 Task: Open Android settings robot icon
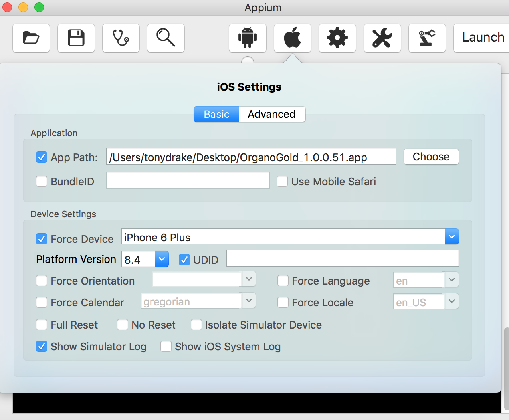[x=248, y=38]
